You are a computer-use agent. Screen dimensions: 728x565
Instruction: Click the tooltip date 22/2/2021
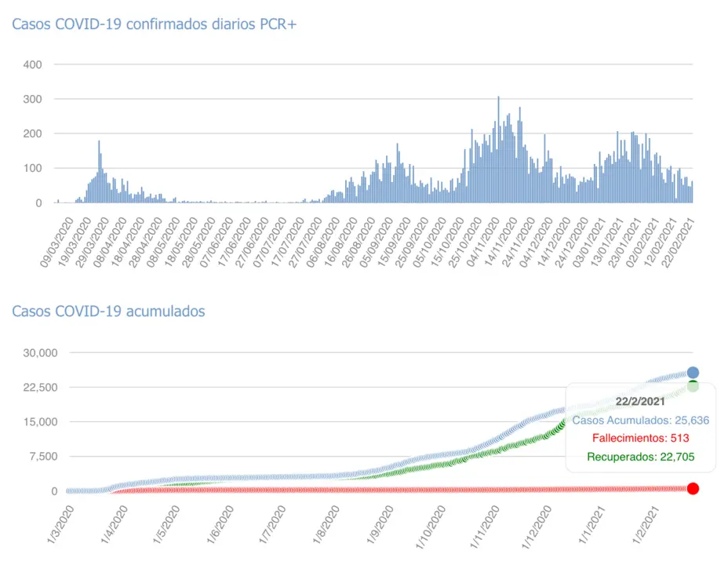point(640,401)
